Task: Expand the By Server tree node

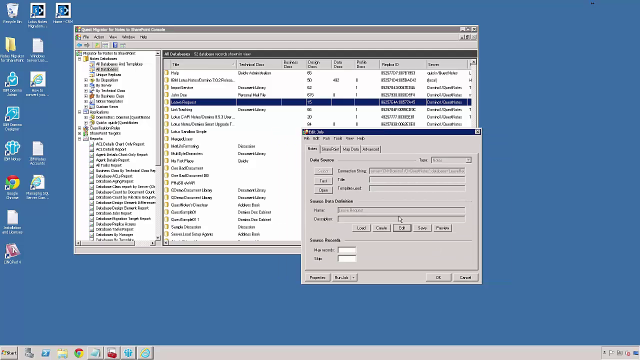Action: [x=86, y=85]
